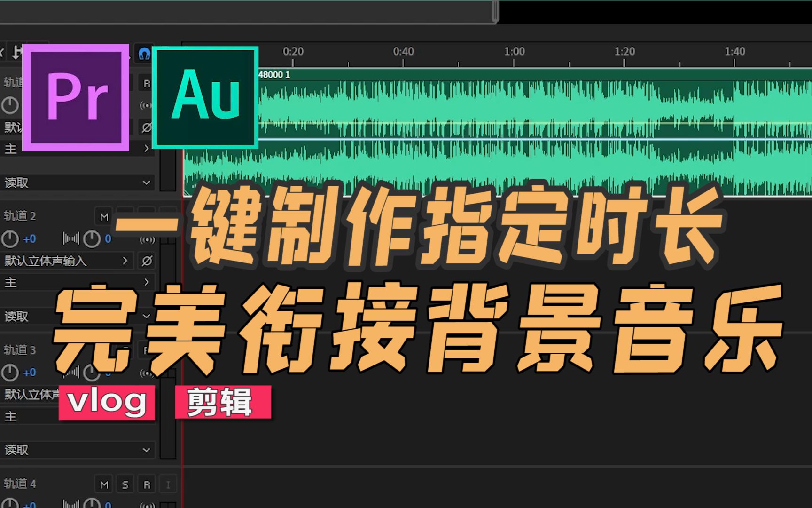Click 轨道 3 volume value +0
Image resolution: width=812 pixels, height=508 pixels.
[x=29, y=373]
